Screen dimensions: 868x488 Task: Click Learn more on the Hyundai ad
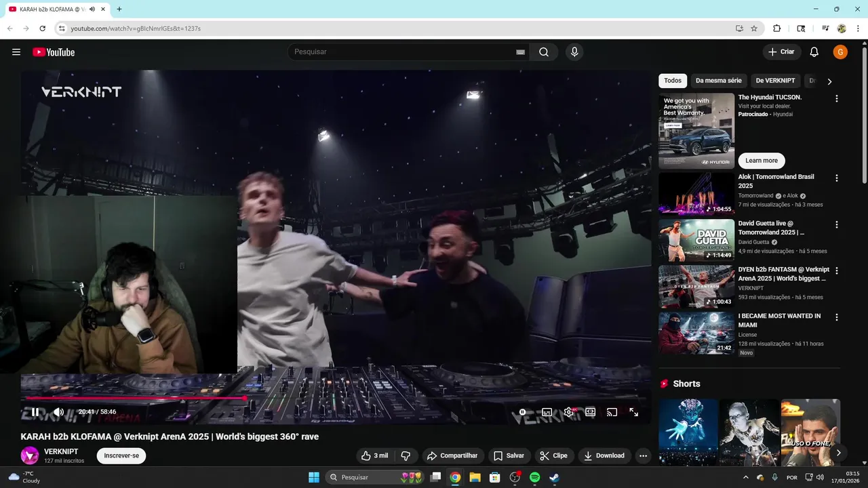pyautogui.click(x=762, y=161)
